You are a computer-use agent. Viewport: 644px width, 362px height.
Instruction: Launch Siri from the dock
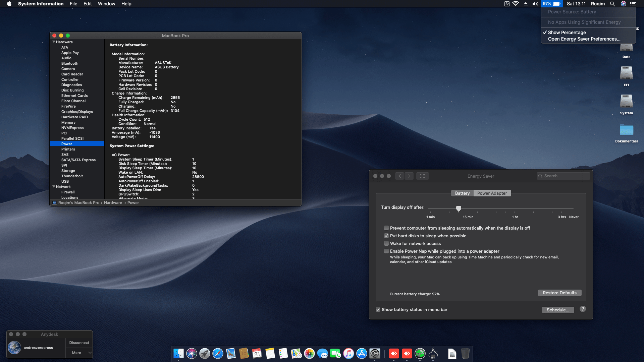192,353
